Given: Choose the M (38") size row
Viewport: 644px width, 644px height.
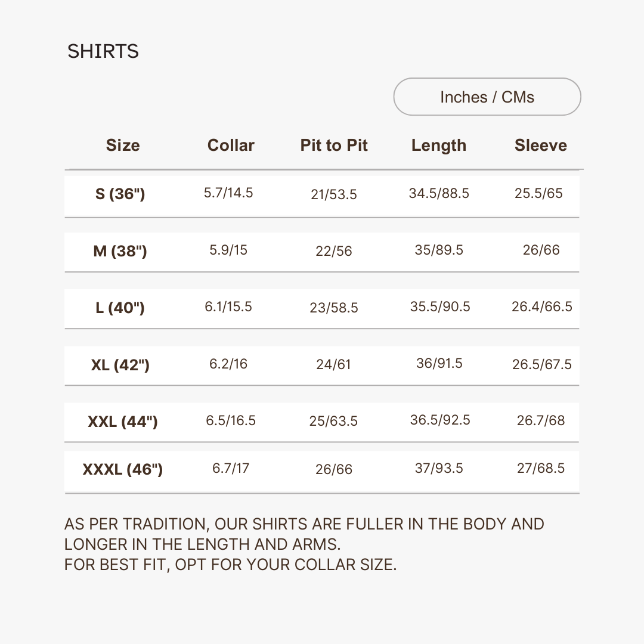Looking at the screenshot, I should tap(120, 251).
